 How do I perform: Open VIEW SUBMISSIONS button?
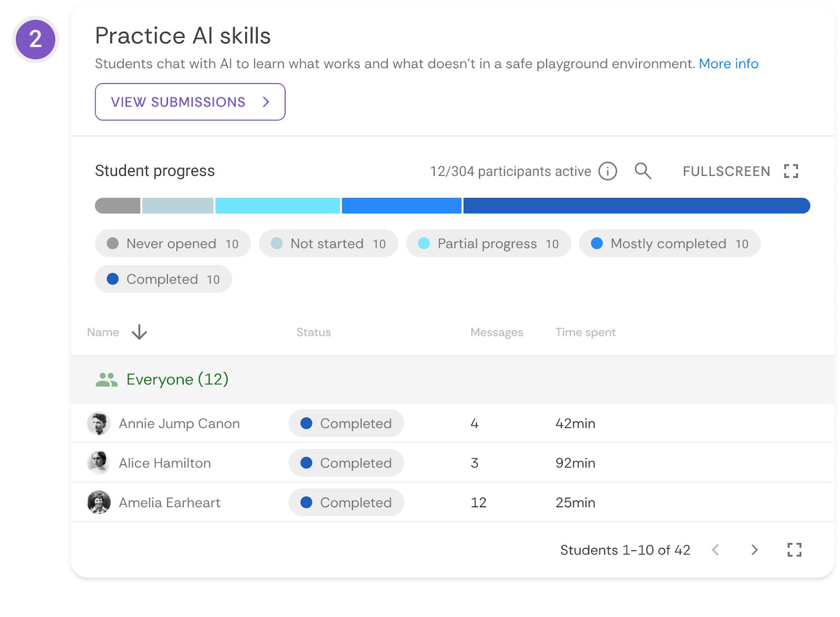[x=190, y=102]
